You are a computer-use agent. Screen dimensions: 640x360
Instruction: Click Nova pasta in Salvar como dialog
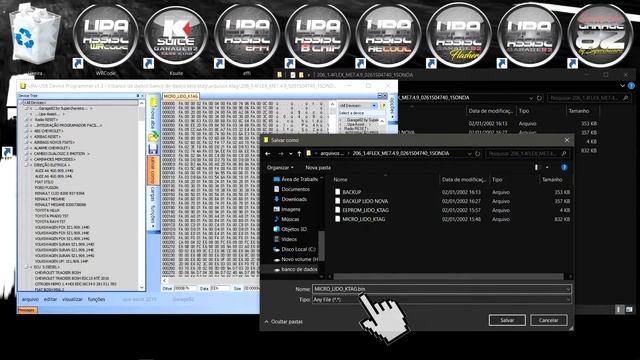318,168
